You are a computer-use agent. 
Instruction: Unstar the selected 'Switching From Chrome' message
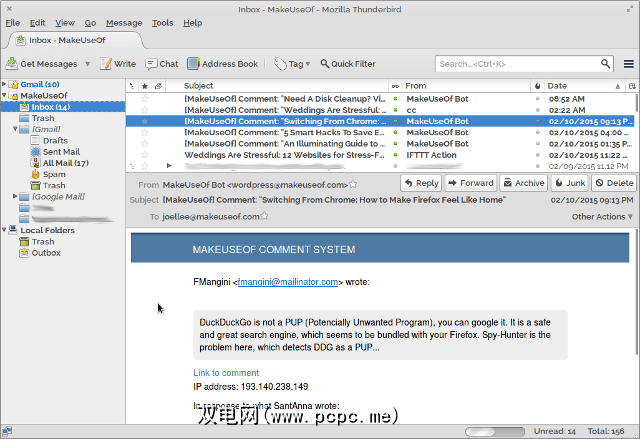144,121
